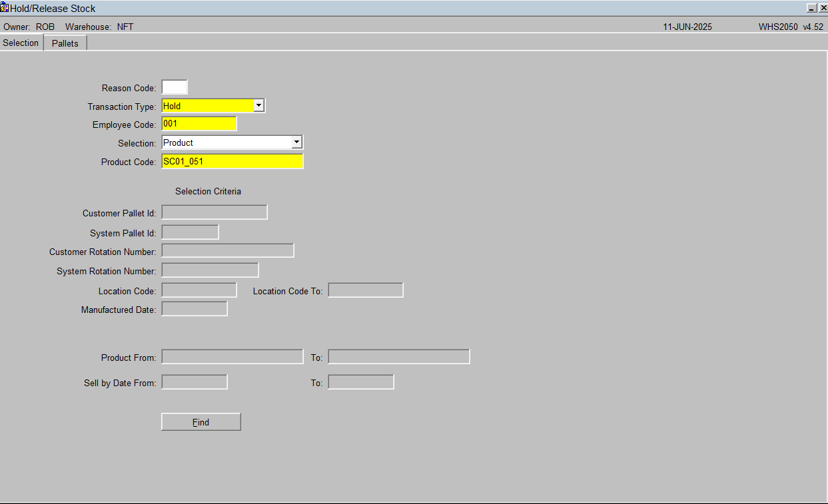Screen dimensions: 828x504
Task: Minimize the Hold/Release Stock window
Action: [x=811, y=8]
